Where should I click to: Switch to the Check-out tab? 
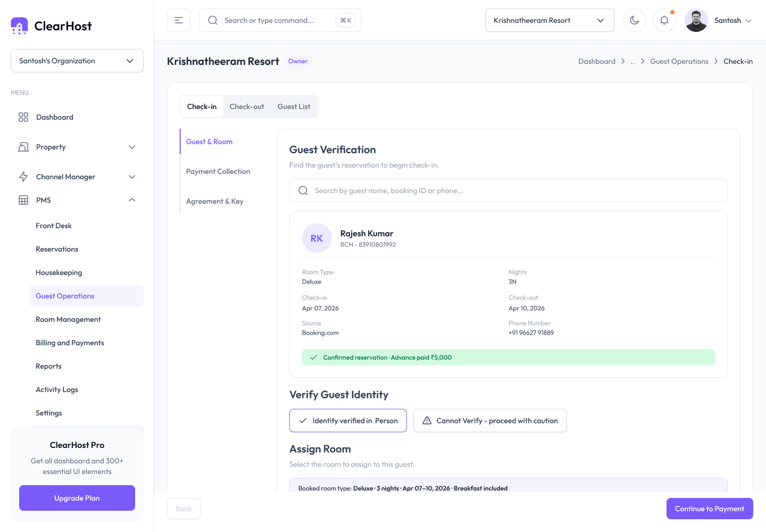click(247, 106)
